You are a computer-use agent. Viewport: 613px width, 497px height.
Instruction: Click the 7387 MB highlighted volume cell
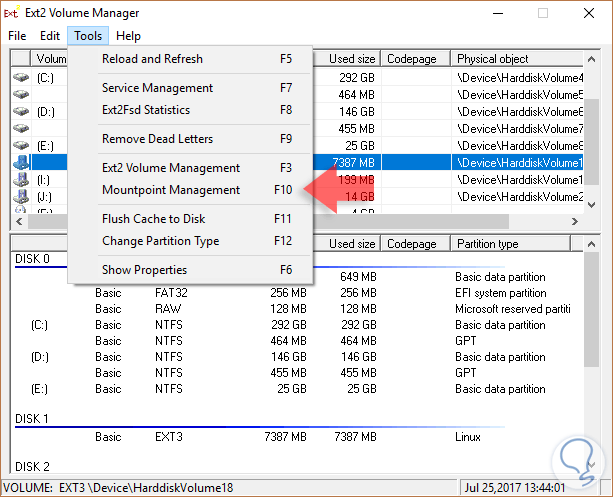coord(353,162)
